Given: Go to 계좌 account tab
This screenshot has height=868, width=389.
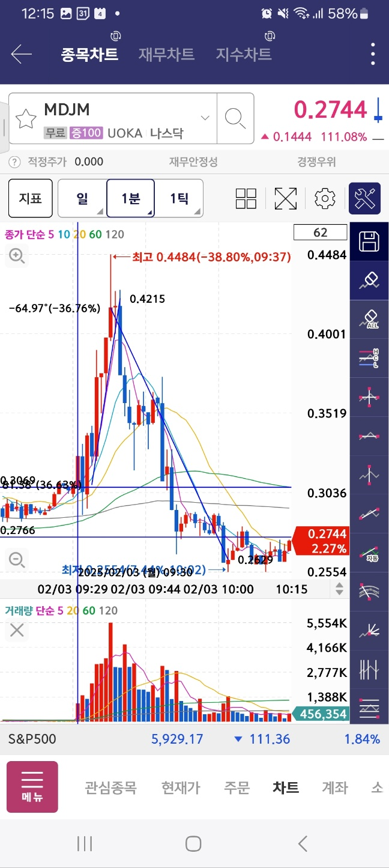Looking at the screenshot, I should 334,788.
